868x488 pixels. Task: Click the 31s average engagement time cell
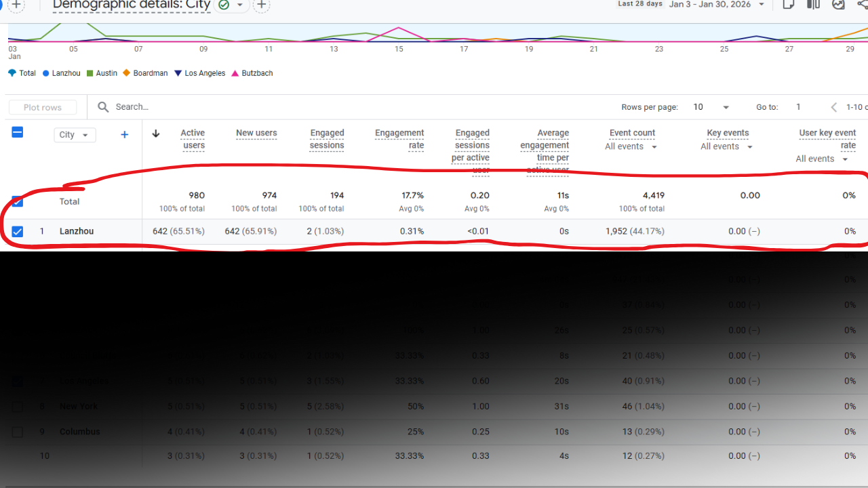tap(563, 407)
